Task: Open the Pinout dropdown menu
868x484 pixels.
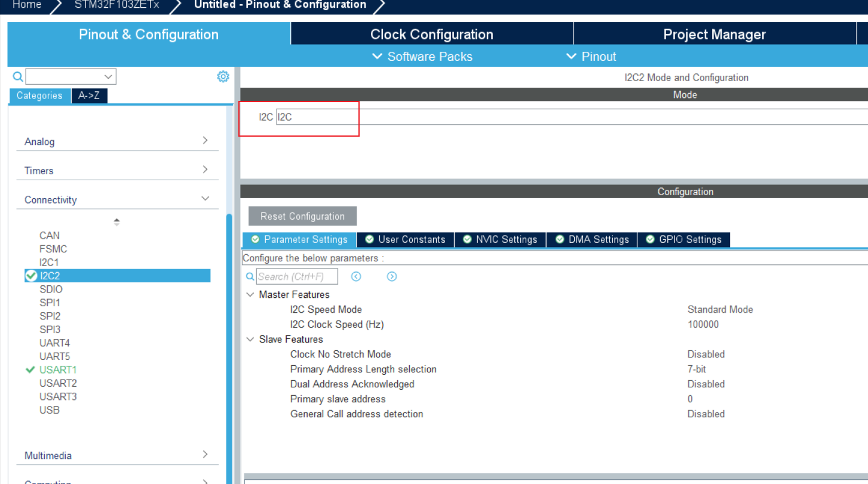Action: tap(590, 57)
